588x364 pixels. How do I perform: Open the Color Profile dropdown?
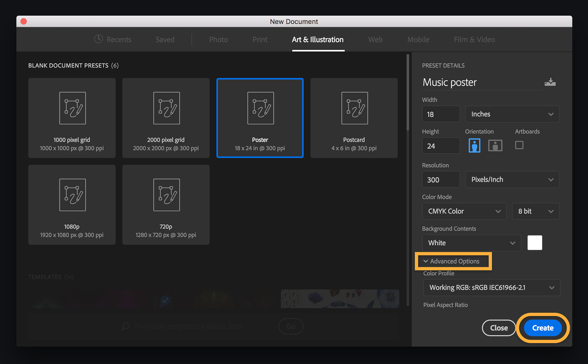491,288
